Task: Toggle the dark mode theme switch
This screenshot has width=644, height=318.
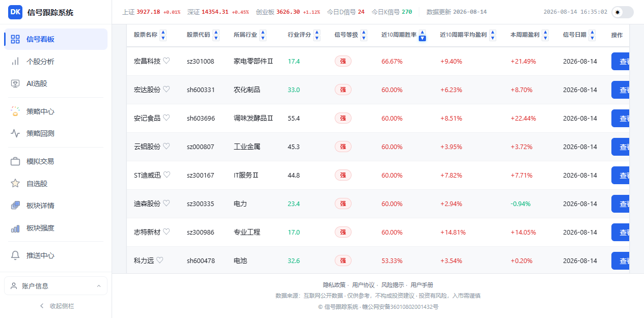Action: pos(623,12)
